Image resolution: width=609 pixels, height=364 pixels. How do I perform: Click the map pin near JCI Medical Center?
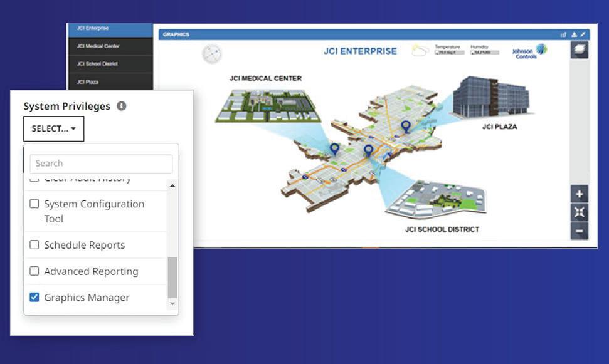click(x=334, y=148)
